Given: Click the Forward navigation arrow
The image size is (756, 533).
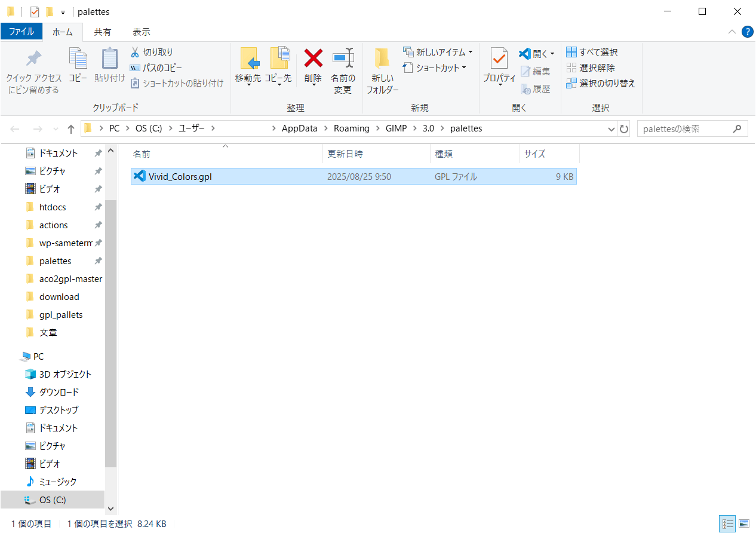Looking at the screenshot, I should [x=37, y=129].
